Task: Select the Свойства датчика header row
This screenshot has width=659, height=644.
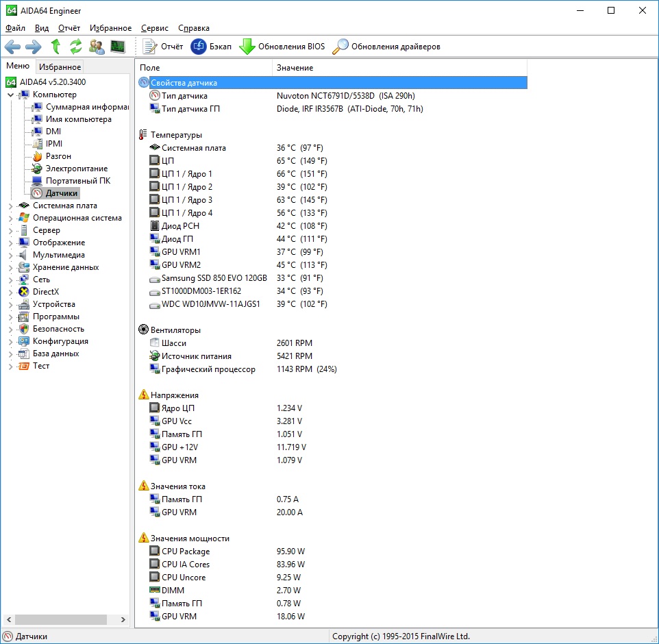Action: pos(332,83)
